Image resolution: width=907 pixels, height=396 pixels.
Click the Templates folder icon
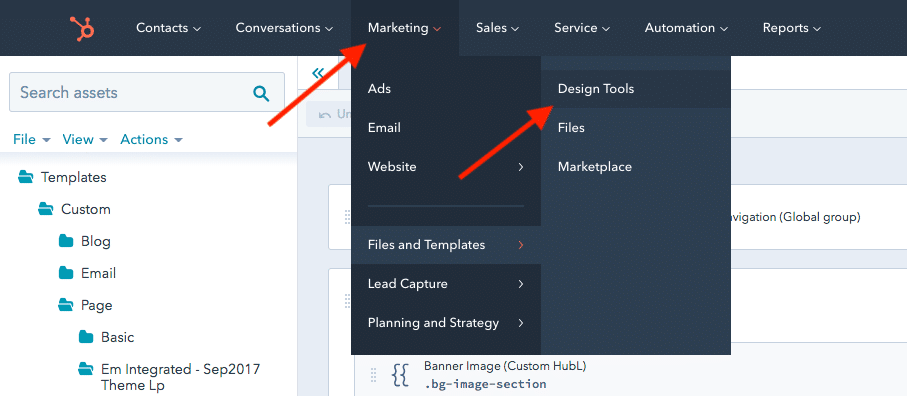tap(25, 177)
